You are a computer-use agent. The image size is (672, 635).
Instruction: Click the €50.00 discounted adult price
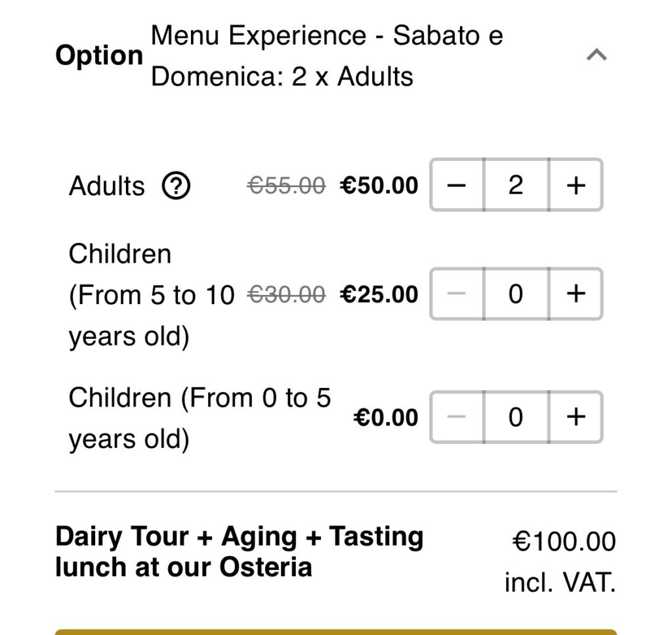coord(379,185)
